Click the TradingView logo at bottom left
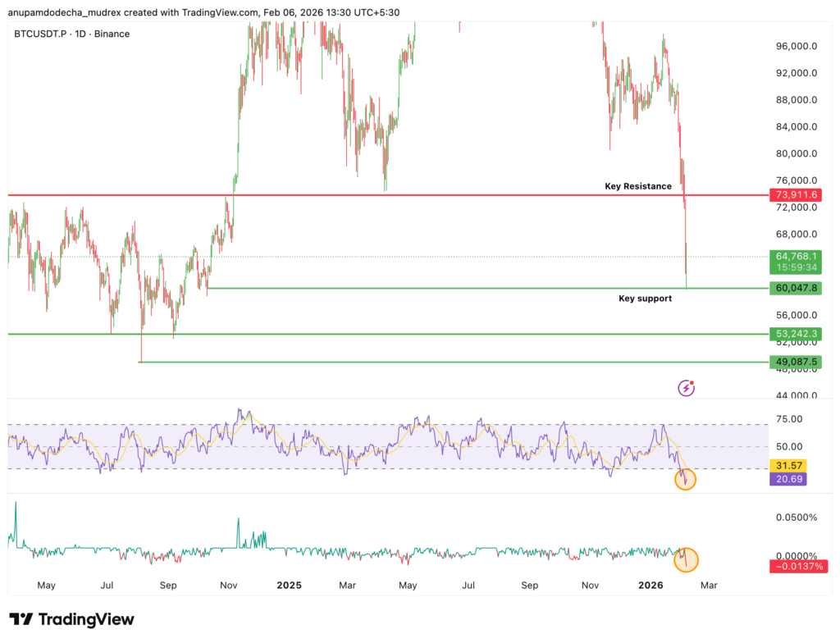840x643 pixels. pyautogui.click(x=70, y=620)
